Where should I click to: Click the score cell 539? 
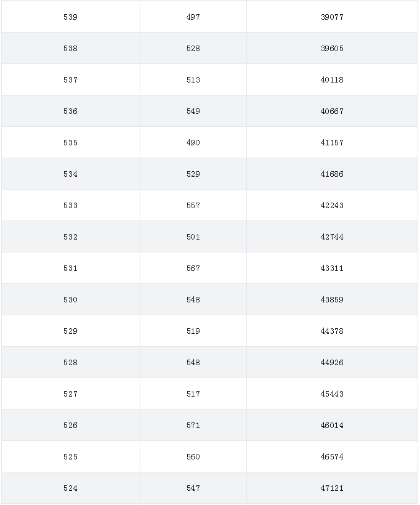point(71,17)
